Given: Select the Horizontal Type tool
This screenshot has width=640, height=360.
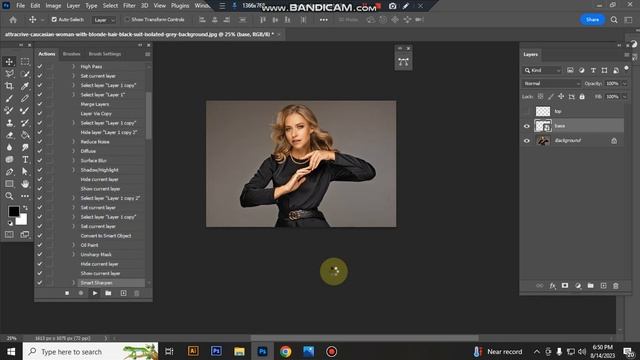Looking at the screenshot, I should pyautogui.click(x=25, y=160).
